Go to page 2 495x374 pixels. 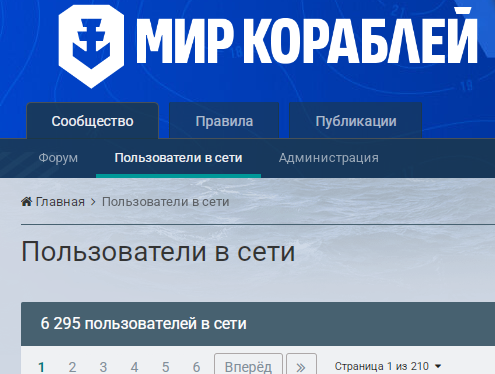pyautogui.click(x=72, y=367)
